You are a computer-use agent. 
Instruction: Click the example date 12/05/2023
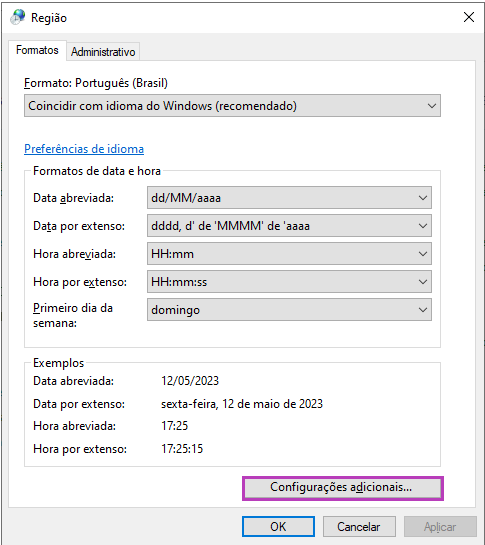(x=190, y=381)
